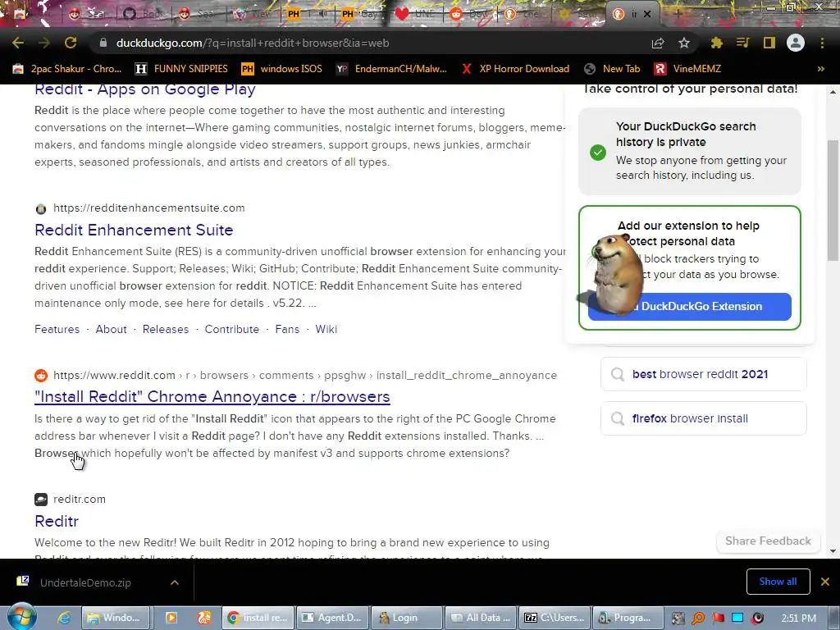Screen dimensions: 840x630
Task: Click the reditr.com favicon
Action: coord(41,500)
